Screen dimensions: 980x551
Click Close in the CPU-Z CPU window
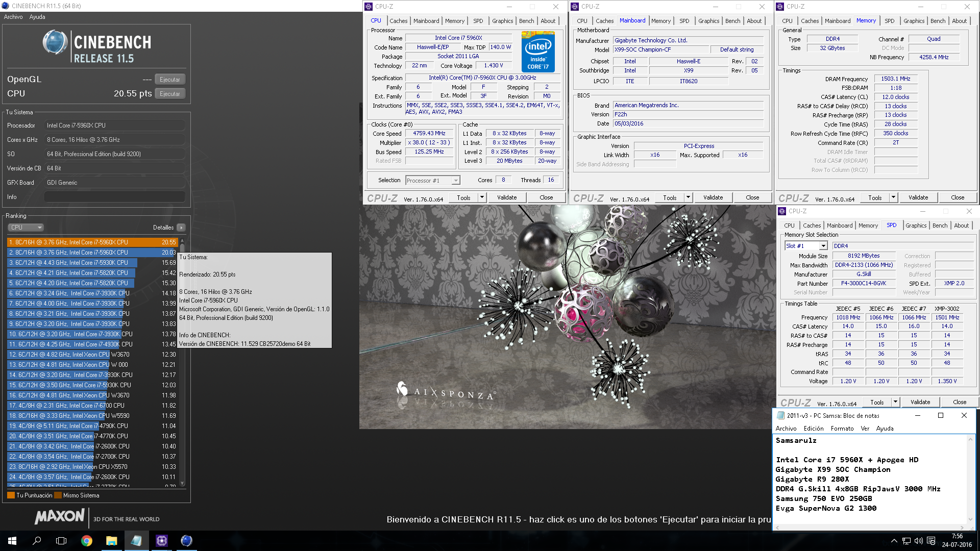(x=546, y=197)
